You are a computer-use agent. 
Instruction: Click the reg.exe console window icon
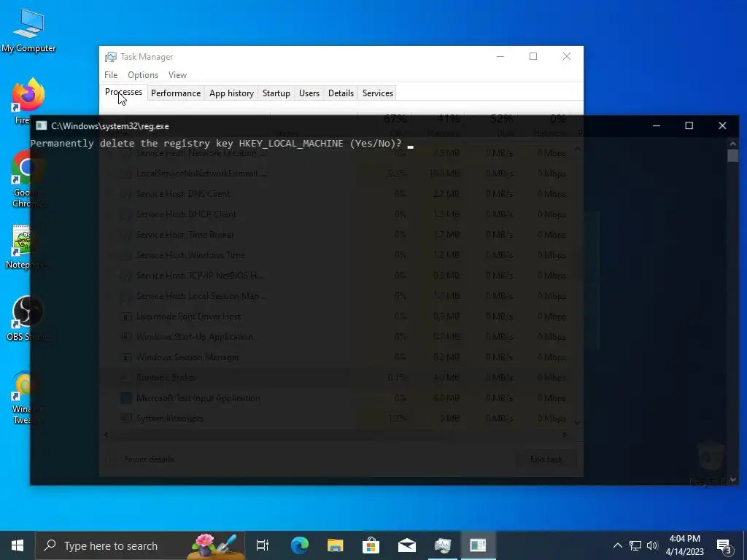[42, 125]
